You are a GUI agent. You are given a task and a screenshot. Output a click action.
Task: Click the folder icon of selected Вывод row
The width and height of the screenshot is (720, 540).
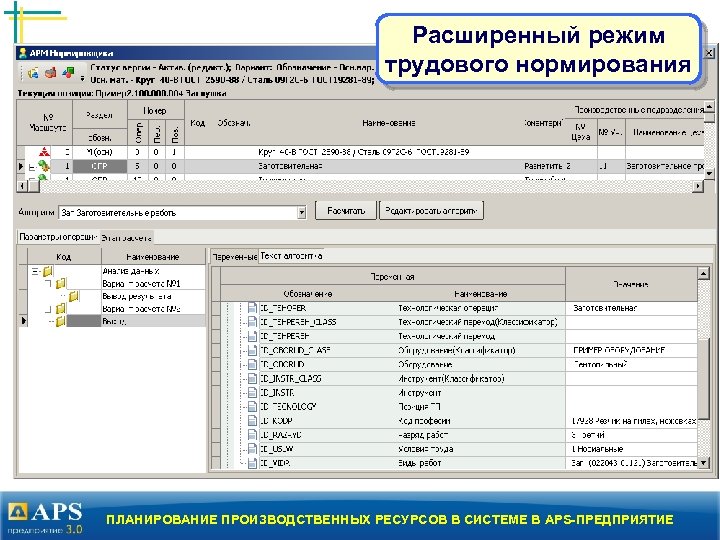pyautogui.click(x=61, y=321)
